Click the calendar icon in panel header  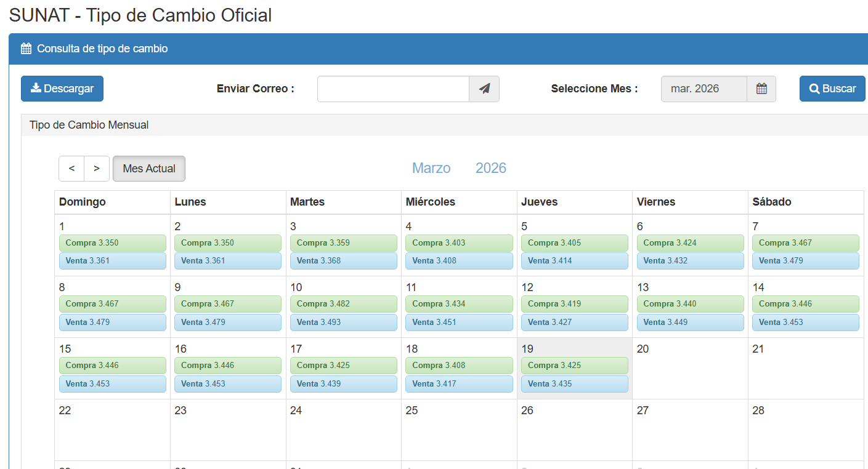(x=26, y=49)
